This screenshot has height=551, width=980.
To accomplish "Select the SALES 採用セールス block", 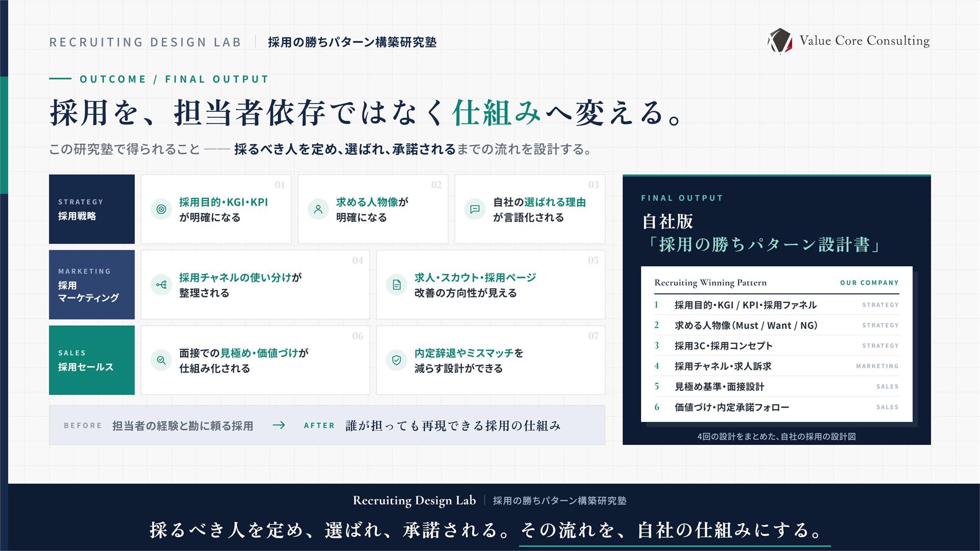I will coord(92,360).
